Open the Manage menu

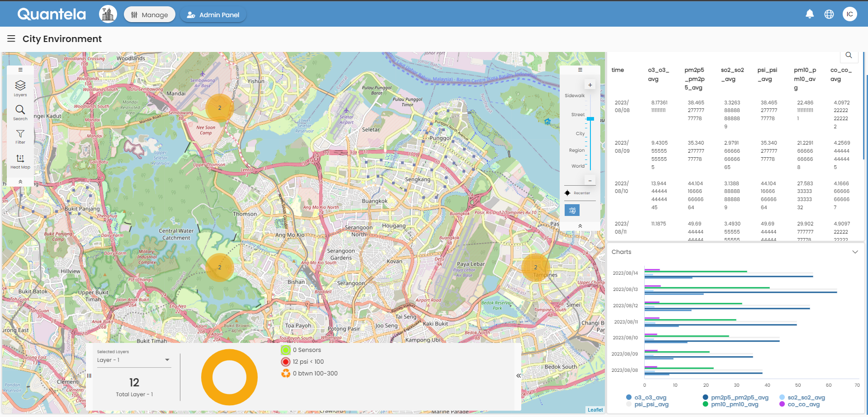click(x=149, y=15)
